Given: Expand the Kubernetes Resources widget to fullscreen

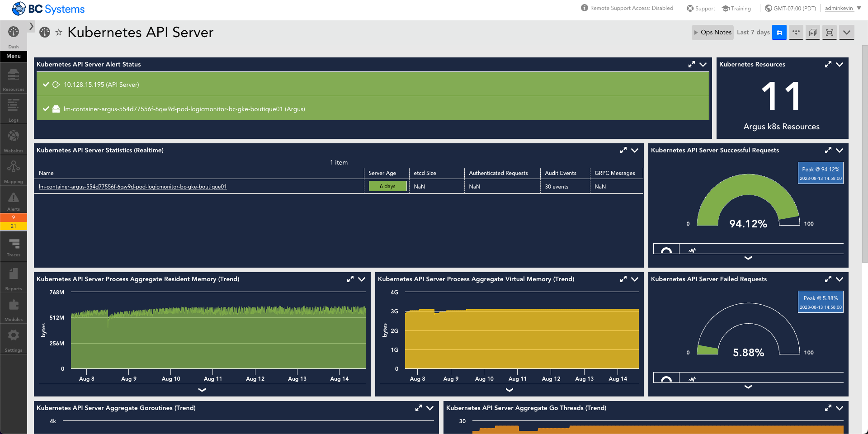Looking at the screenshot, I should click(x=828, y=64).
